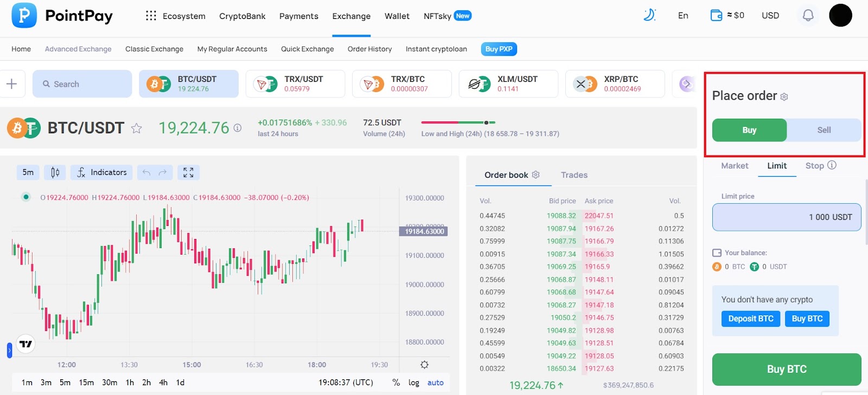Open the USD currency selector

[x=770, y=15]
